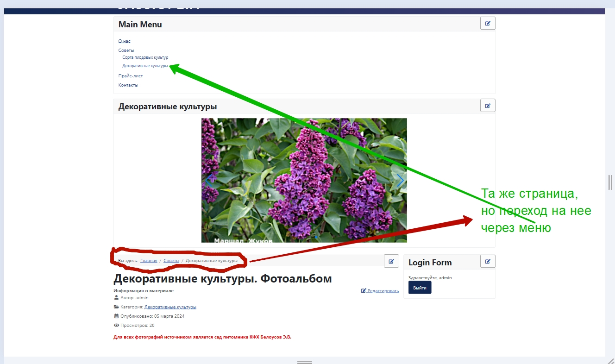This screenshot has width=615, height=364.
Task: Click the bottom horizontal resize handle
Action: click(304, 362)
